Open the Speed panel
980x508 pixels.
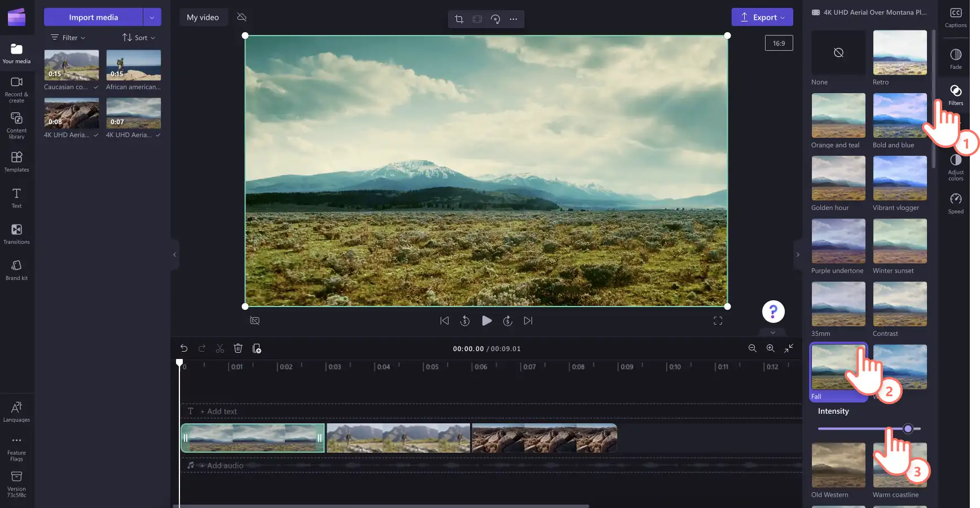956,203
